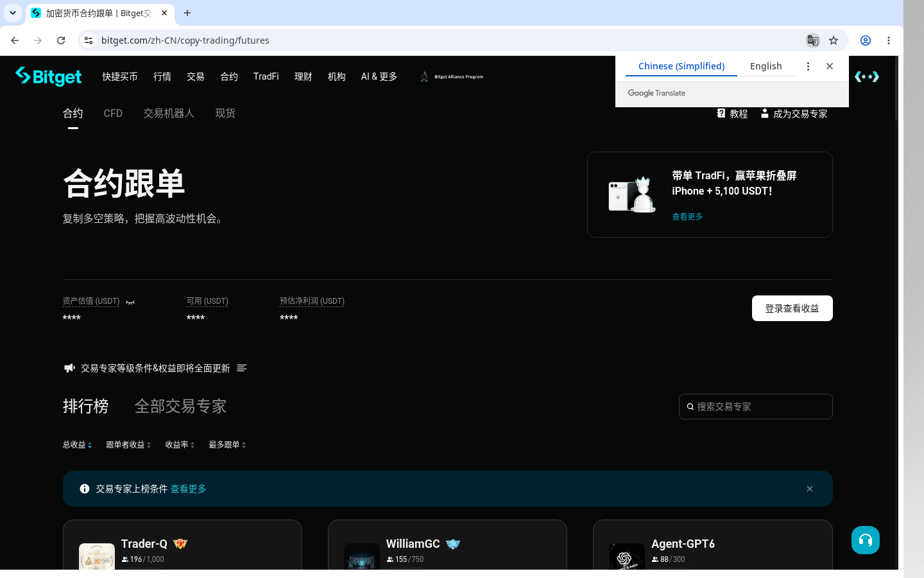Image resolution: width=924 pixels, height=578 pixels.
Task: Open Trader-Q avatar
Action: pos(97,556)
